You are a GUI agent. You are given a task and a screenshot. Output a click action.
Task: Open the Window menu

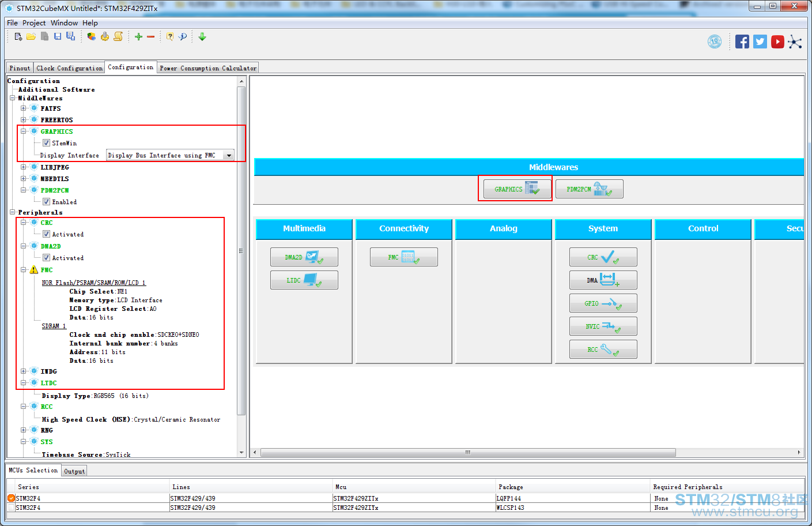click(64, 23)
